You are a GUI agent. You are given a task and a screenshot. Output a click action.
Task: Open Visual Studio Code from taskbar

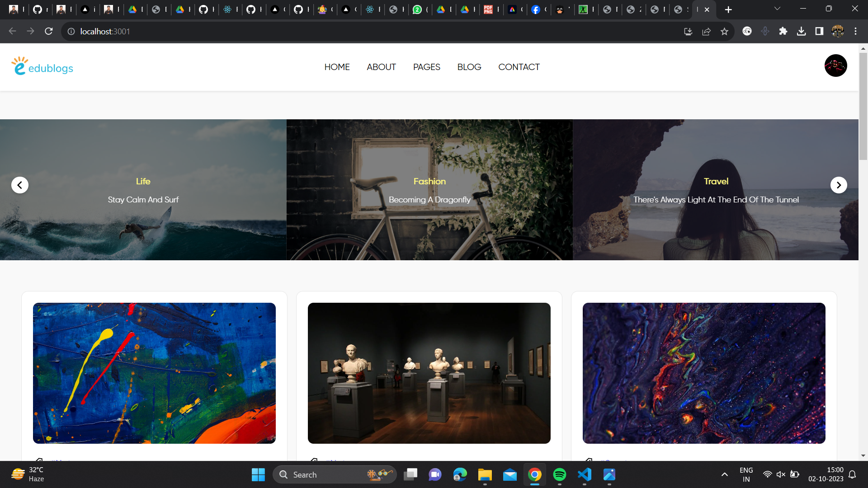point(584,474)
